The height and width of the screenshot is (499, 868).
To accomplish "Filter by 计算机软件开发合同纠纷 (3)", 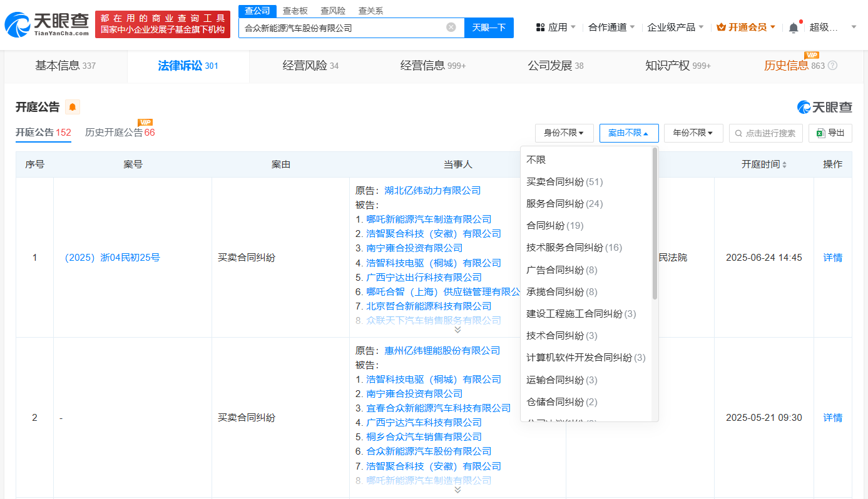I will point(586,358).
